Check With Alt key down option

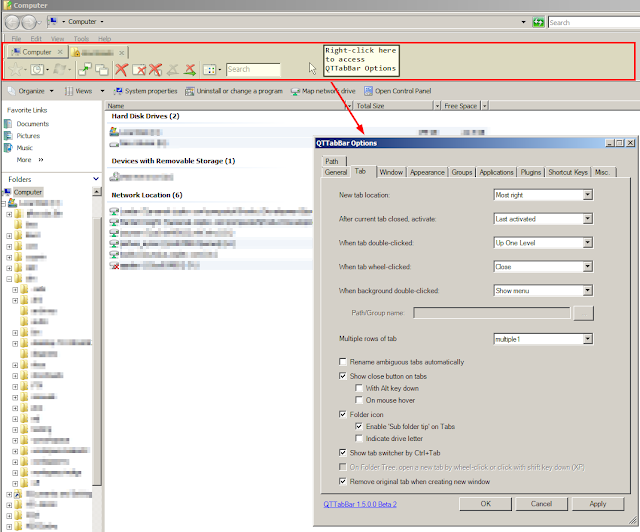(x=359, y=388)
